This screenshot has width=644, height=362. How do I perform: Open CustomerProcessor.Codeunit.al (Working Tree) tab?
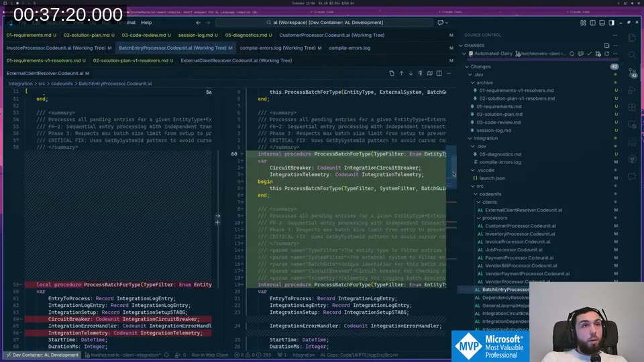[332, 36]
